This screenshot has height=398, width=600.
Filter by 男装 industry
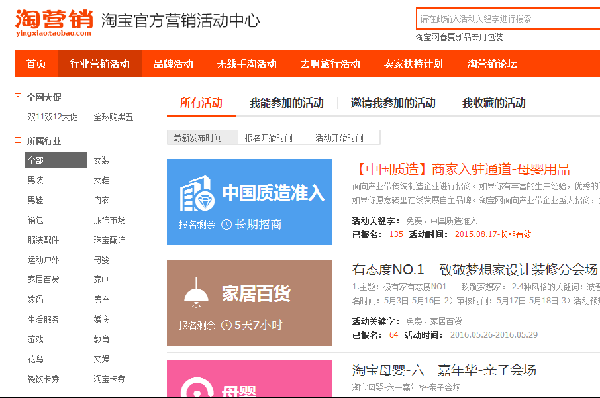[x=35, y=180]
